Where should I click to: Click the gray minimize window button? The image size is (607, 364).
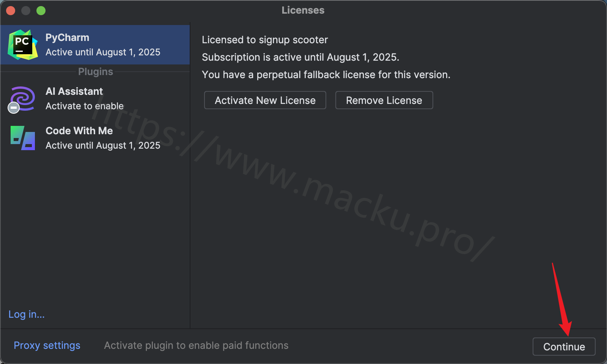[26, 11]
